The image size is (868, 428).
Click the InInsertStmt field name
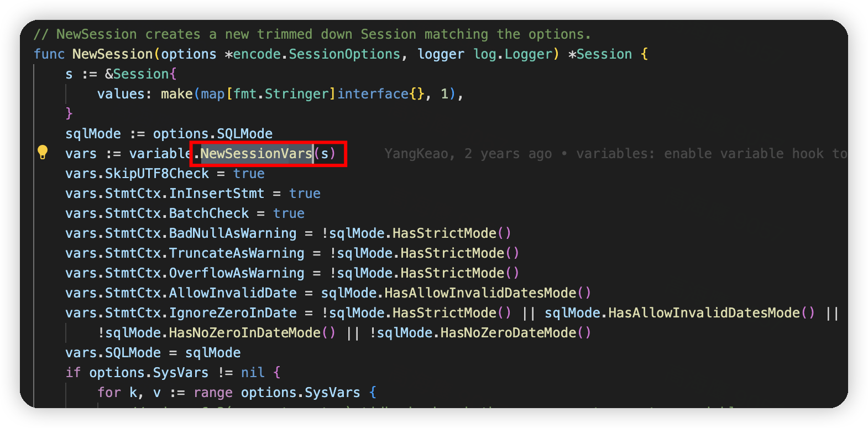(x=217, y=194)
